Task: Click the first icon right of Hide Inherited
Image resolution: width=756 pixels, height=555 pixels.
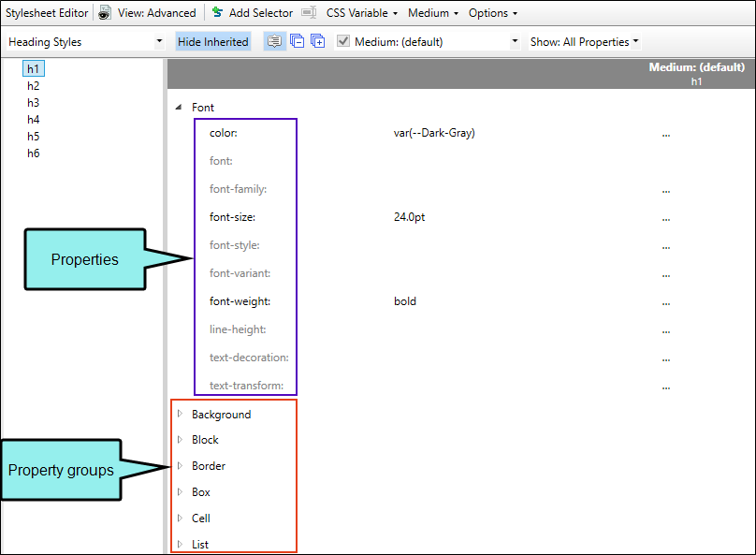Action: click(x=274, y=42)
